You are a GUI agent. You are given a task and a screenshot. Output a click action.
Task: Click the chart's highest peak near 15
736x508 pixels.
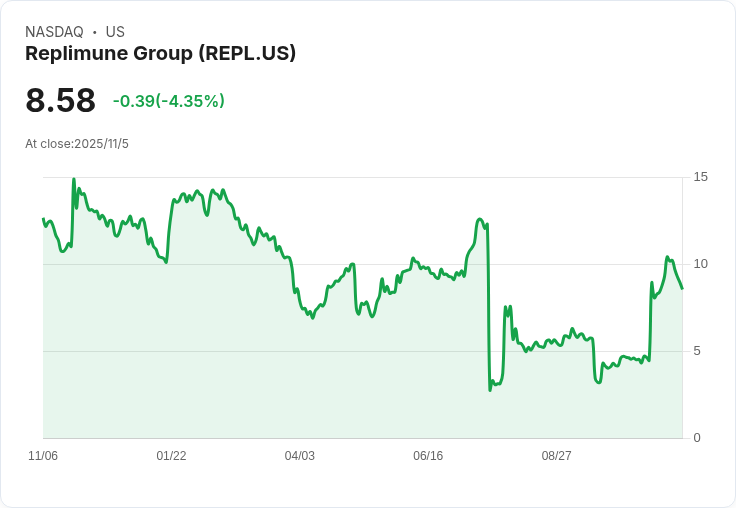(74, 180)
